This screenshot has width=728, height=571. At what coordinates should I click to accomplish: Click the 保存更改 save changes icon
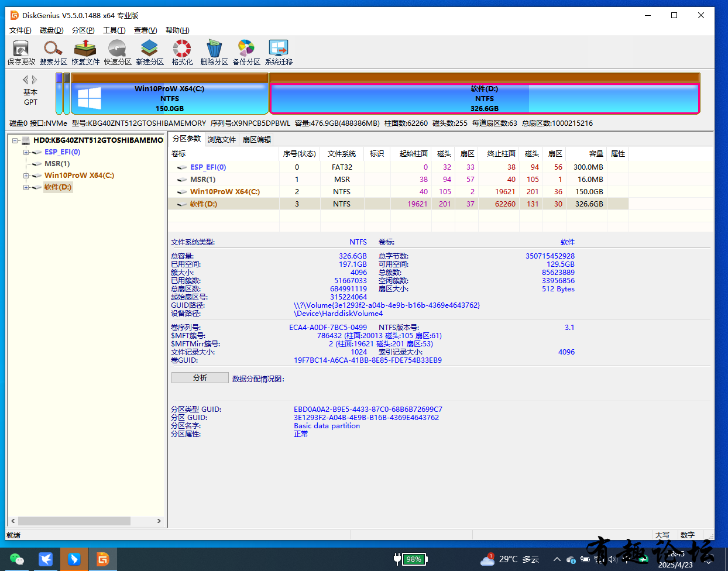click(x=21, y=52)
